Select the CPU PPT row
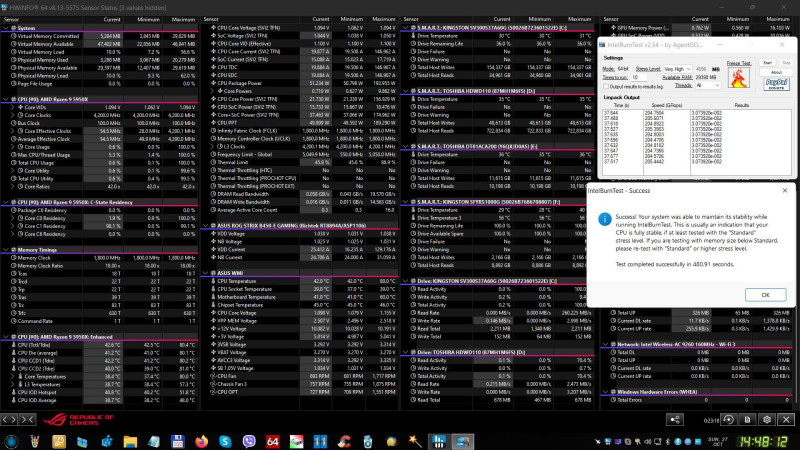This screenshot has width=800, height=450. 299,122
